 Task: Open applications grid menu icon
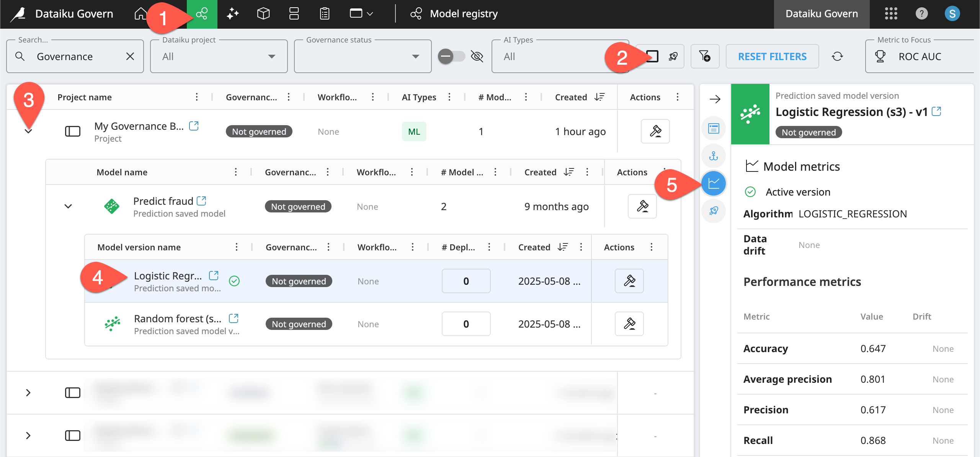click(x=891, y=14)
